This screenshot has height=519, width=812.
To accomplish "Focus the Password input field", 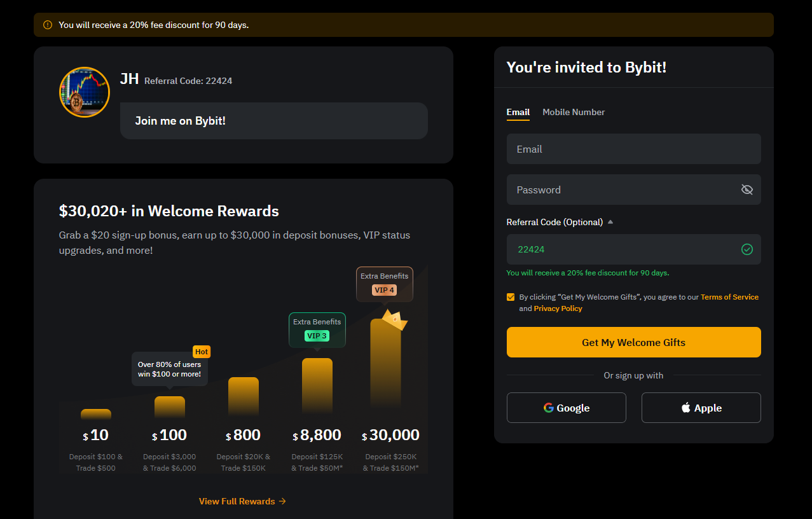I will [x=634, y=190].
